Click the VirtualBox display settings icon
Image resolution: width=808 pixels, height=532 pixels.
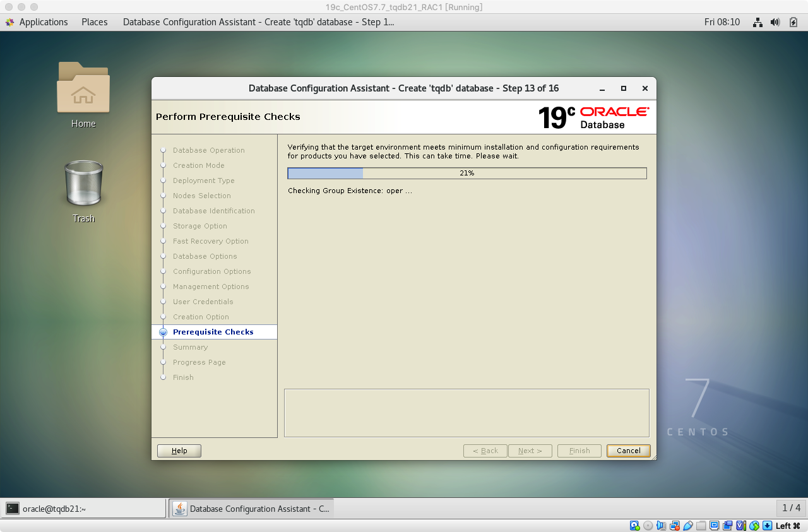[715, 526]
